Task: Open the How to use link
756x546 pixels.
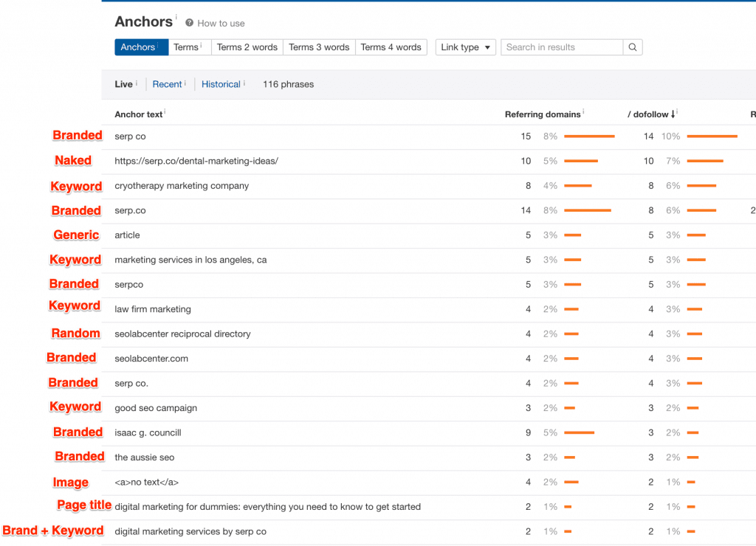Action: (221, 23)
